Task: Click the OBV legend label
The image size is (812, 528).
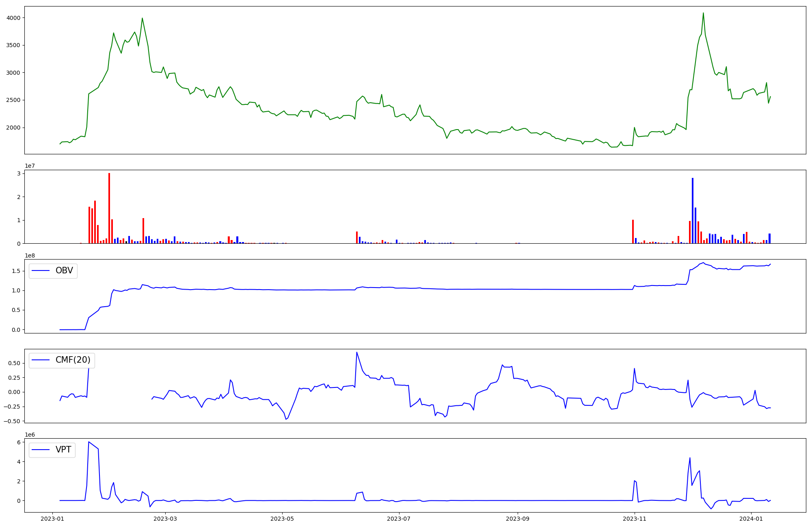Action: coord(64,270)
